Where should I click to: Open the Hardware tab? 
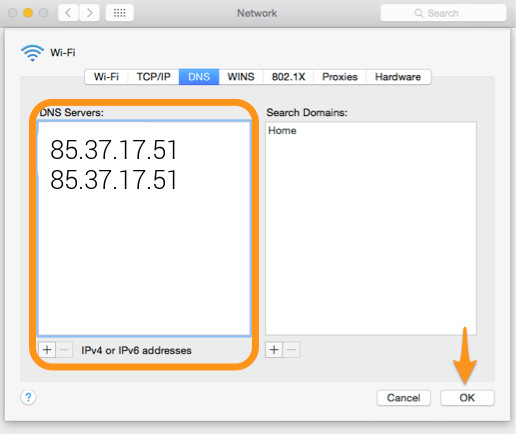click(x=398, y=77)
